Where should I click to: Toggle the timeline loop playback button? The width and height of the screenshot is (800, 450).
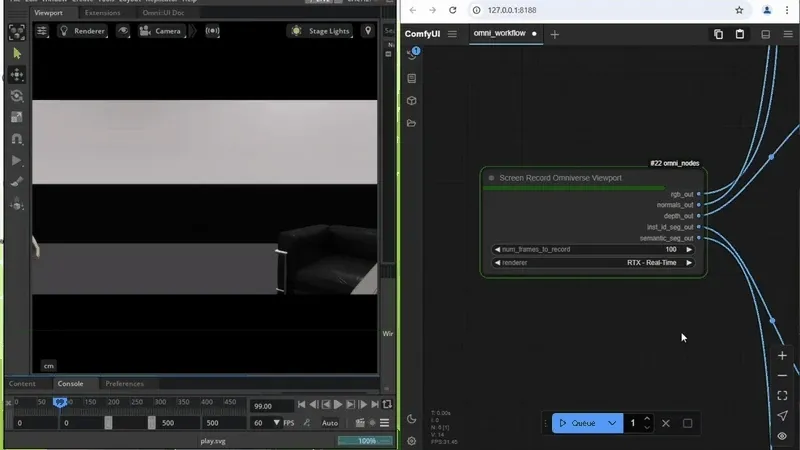387,405
